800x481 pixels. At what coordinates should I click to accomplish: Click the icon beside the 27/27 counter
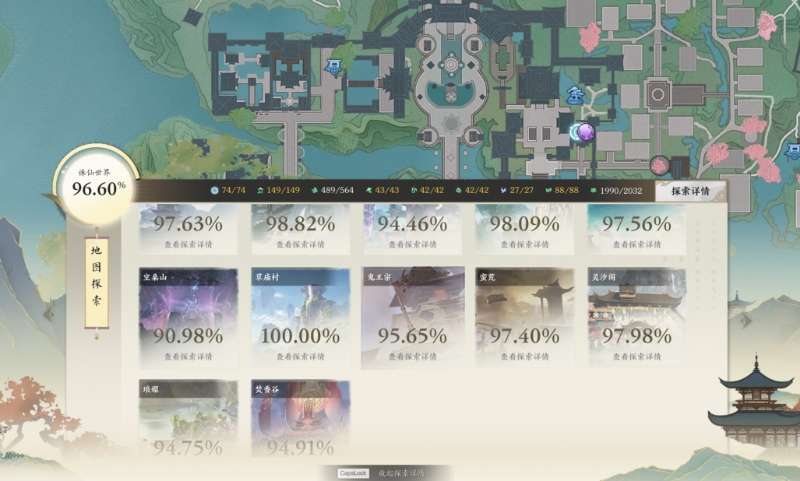point(503,190)
